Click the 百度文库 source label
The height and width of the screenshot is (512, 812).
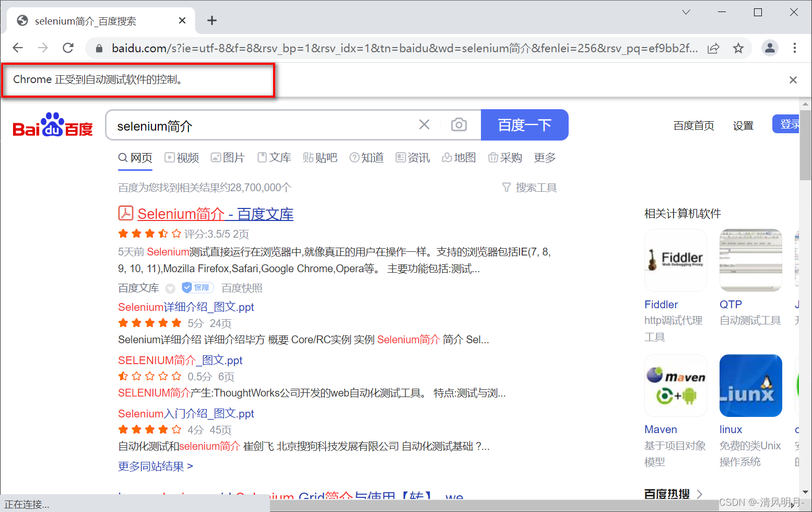pyautogui.click(x=138, y=288)
